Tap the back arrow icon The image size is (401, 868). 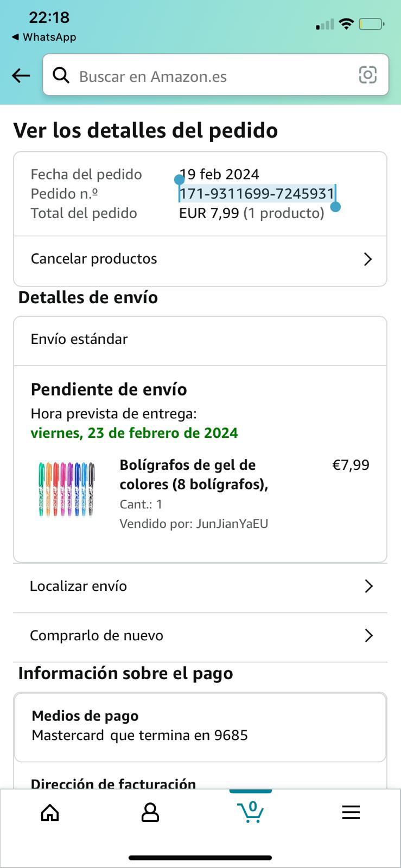click(x=21, y=75)
